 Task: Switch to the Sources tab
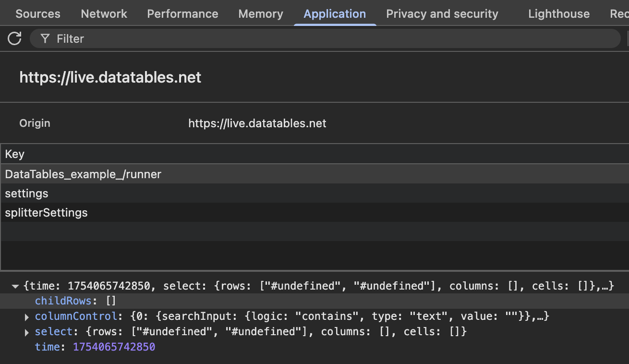click(38, 14)
